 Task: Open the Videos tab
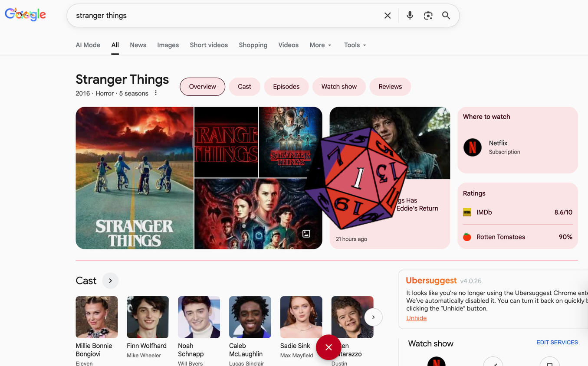[289, 45]
